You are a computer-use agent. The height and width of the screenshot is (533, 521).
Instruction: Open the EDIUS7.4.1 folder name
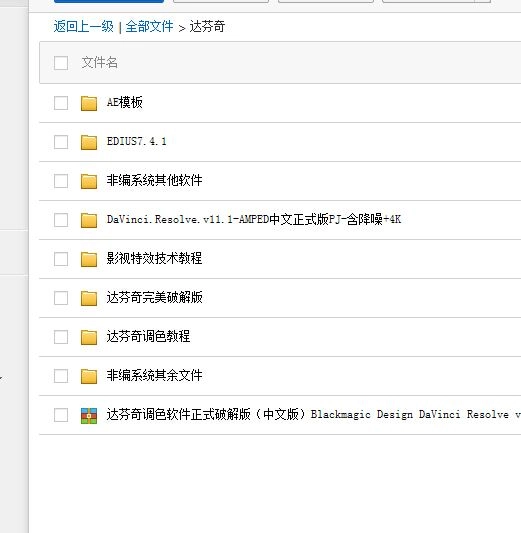coord(137,141)
